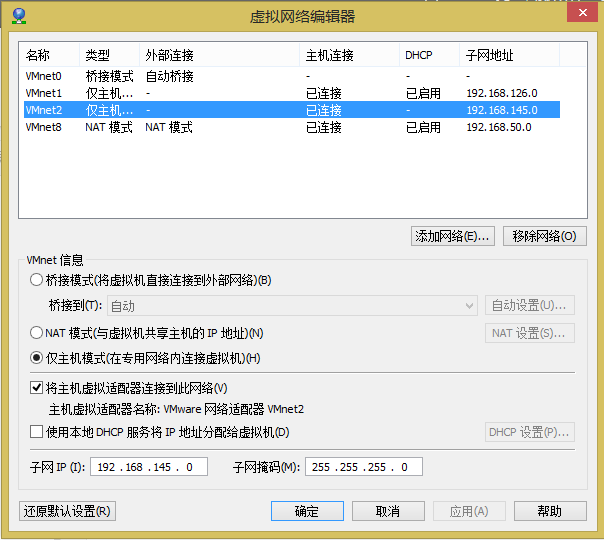
Task: Open DHCP 设置(P)... button
Action: tap(530, 432)
